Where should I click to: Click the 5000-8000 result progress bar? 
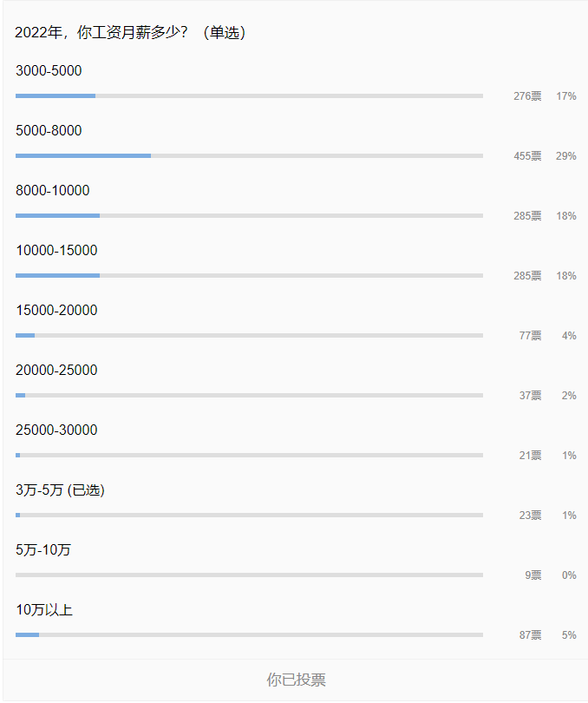click(x=249, y=156)
